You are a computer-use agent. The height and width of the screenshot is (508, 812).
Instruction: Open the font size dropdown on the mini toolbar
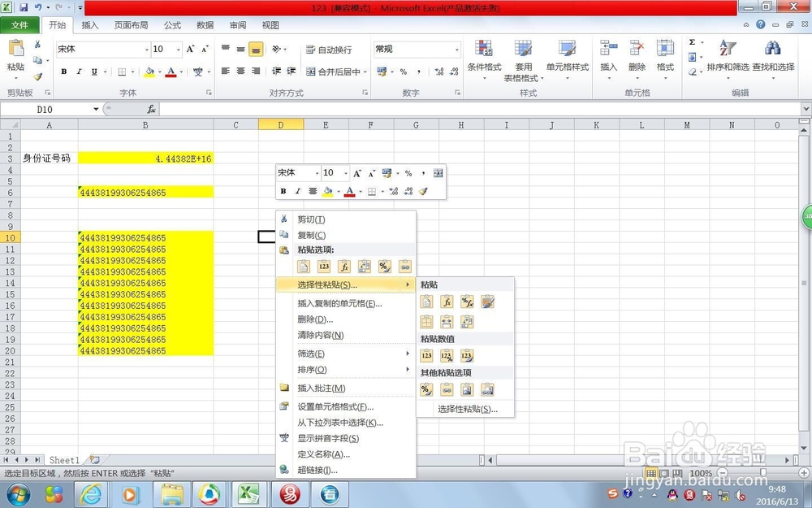coord(345,173)
